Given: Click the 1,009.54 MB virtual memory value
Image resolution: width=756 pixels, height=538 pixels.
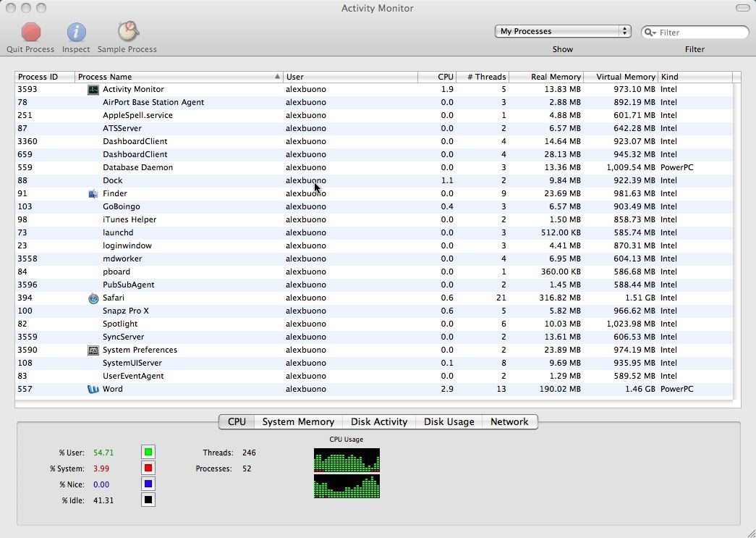Looking at the screenshot, I should [x=631, y=167].
